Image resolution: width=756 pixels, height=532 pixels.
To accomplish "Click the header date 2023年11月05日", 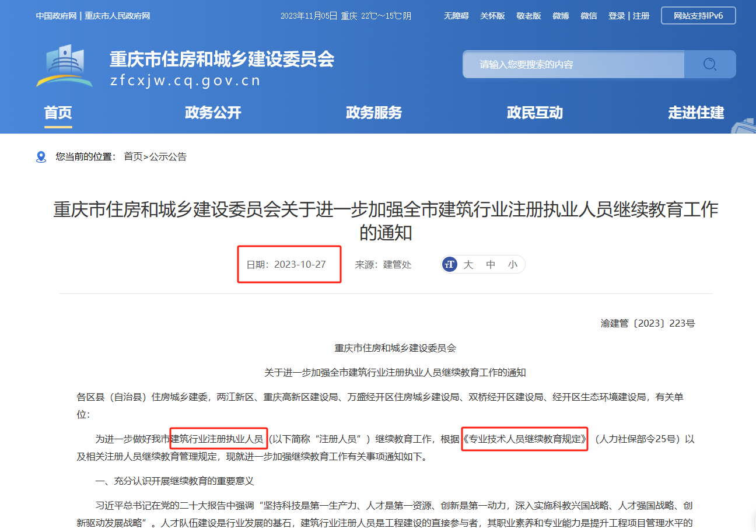I will pyautogui.click(x=309, y=16).
